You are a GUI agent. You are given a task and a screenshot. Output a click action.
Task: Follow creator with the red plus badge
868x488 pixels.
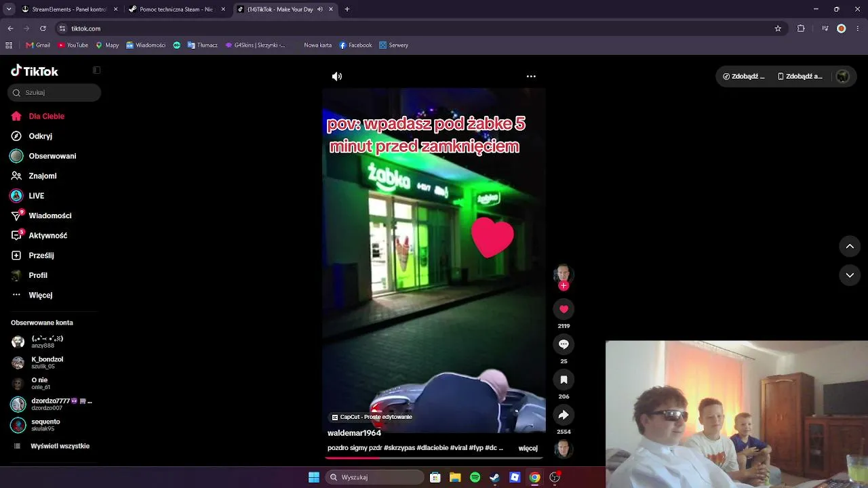pyautogui.click(x=564, y=286)
